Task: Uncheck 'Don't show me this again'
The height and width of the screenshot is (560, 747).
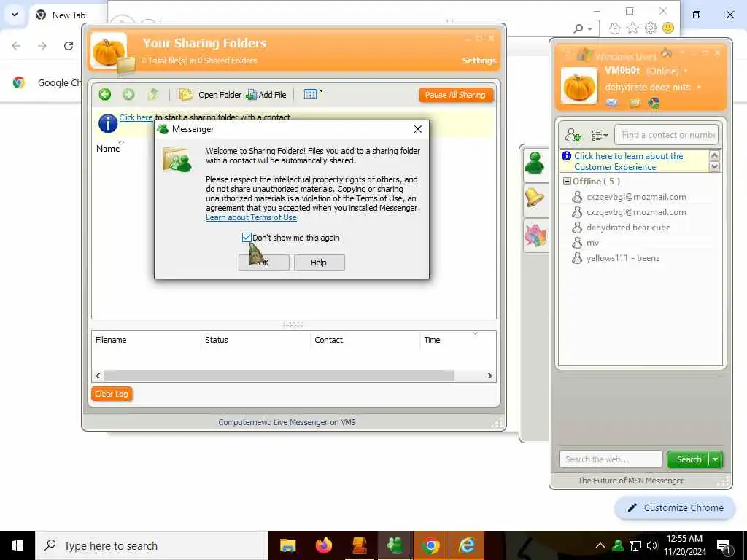Action: [x=247, y=237]
